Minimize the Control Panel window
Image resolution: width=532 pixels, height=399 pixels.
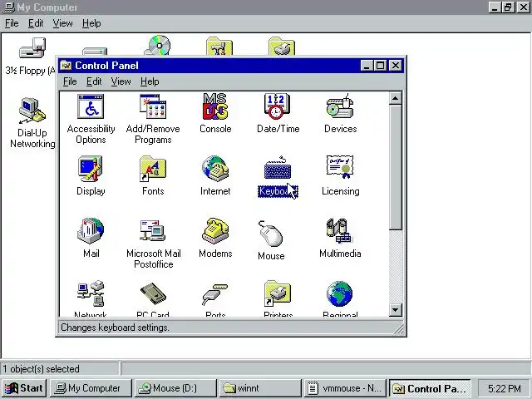click(x=367, y=66)
